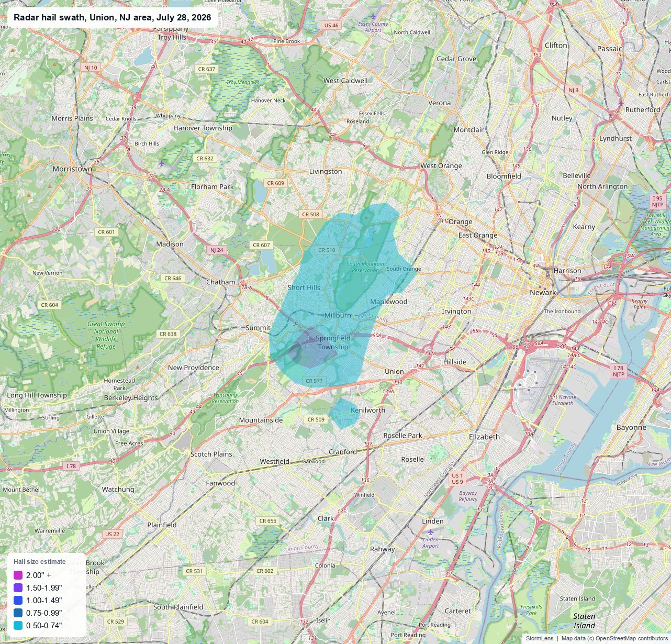Click the US 46 route shield
The image size is (671, 644).
click(x=331, y=25)
